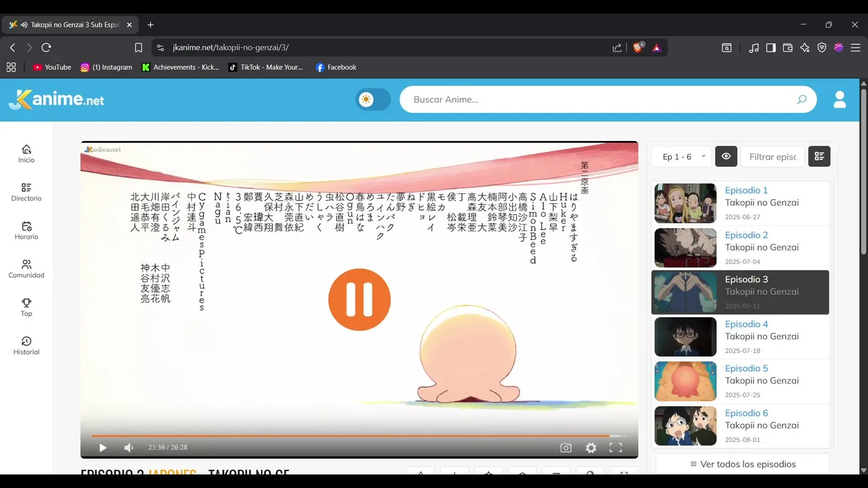Open a new tab with plus
The height and width of the screenshot is (488, 868).
(x=151, y=24)
